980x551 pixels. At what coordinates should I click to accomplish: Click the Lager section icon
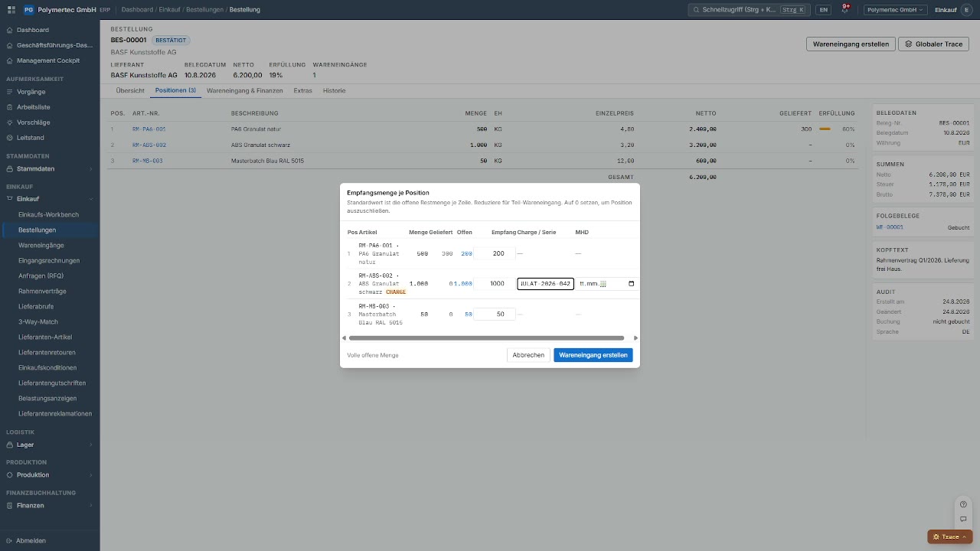9,445
